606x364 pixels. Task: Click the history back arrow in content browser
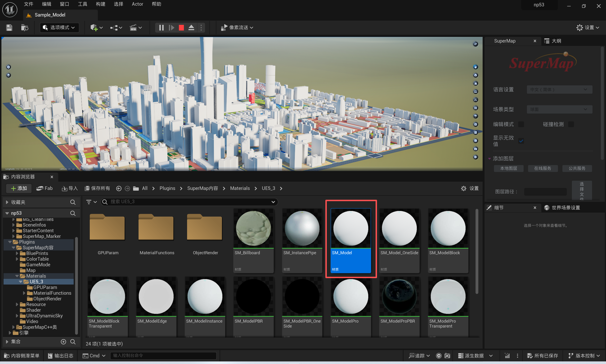coord(119,188)
